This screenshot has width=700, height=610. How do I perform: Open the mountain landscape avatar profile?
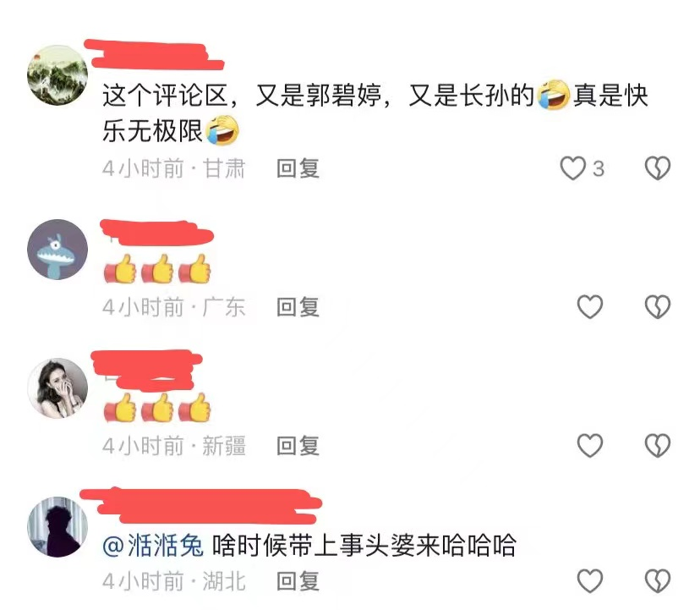pos(57,75)
